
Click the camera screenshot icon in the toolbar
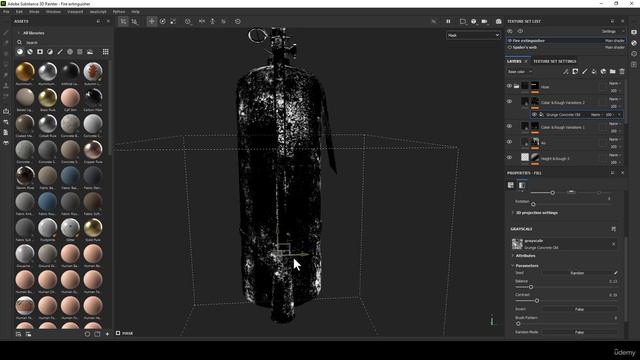tap(498, 21)
